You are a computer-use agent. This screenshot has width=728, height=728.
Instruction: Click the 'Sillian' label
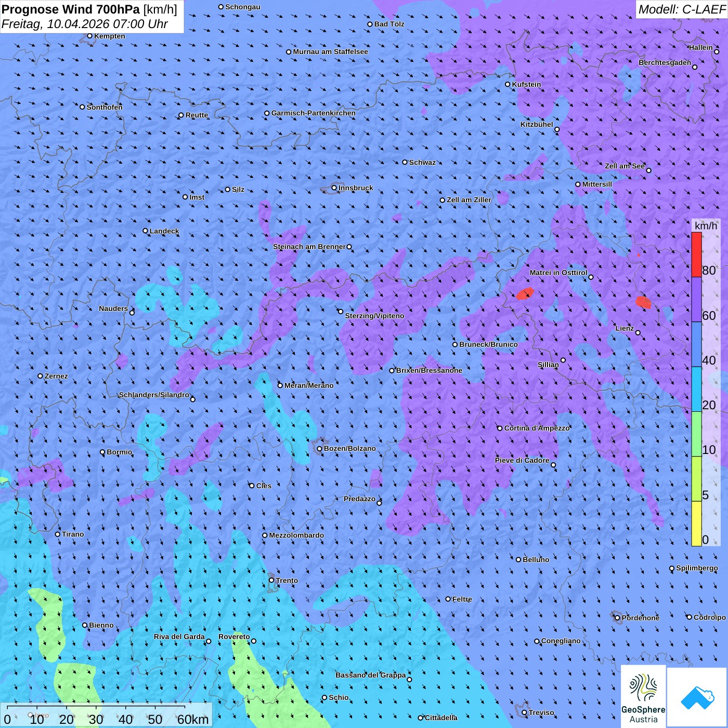coord(548,365)
